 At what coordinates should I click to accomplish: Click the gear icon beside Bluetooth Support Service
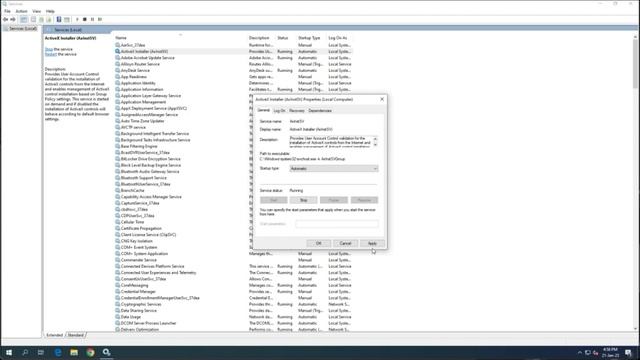point(118,178)
